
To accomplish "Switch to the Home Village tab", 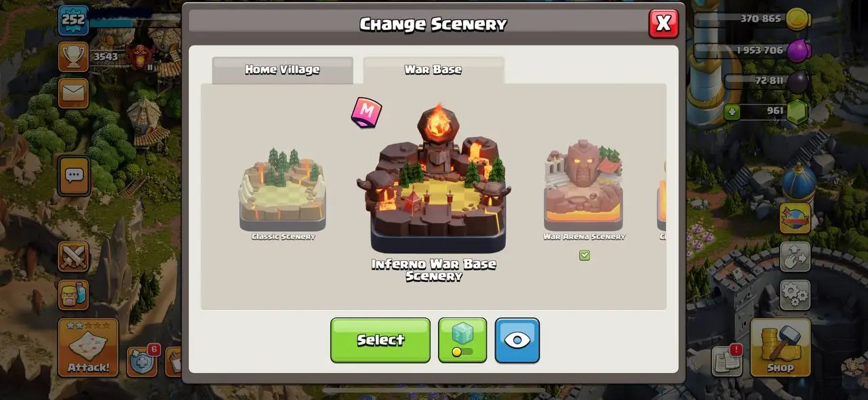I will point(282,70).
